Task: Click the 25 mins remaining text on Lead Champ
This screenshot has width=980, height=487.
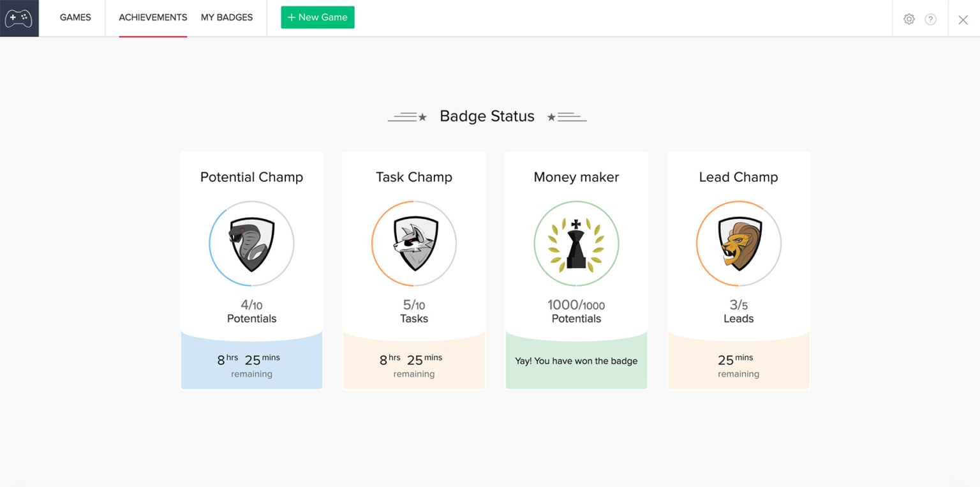Action: click(738, 365)
